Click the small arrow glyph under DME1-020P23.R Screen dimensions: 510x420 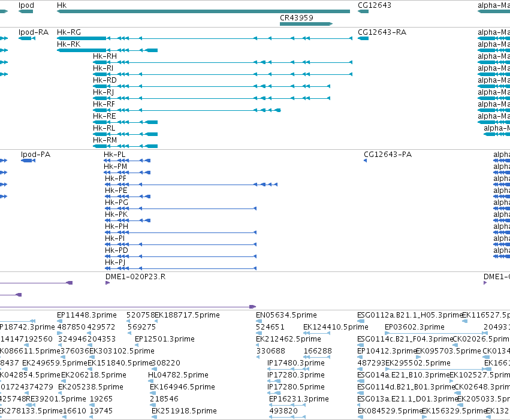[108, 283]
